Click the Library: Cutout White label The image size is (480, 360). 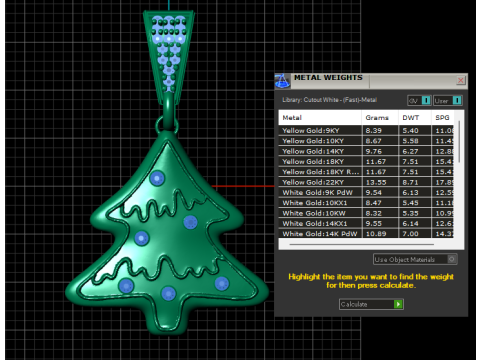point(329,100)
